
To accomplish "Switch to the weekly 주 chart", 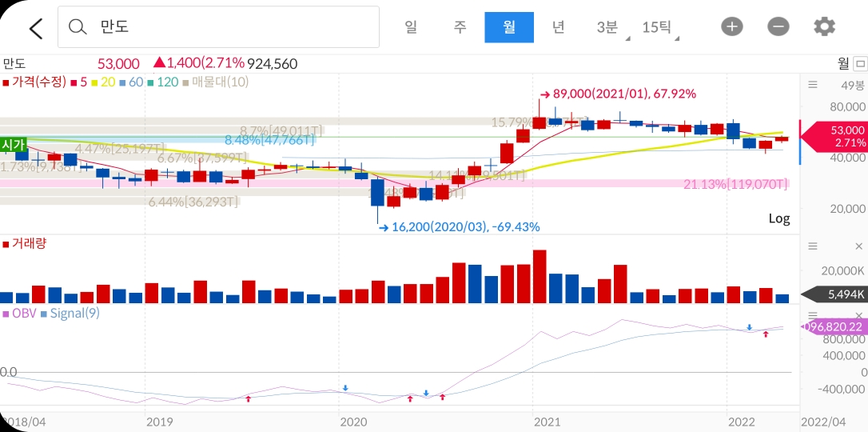I will coord(460,26).
